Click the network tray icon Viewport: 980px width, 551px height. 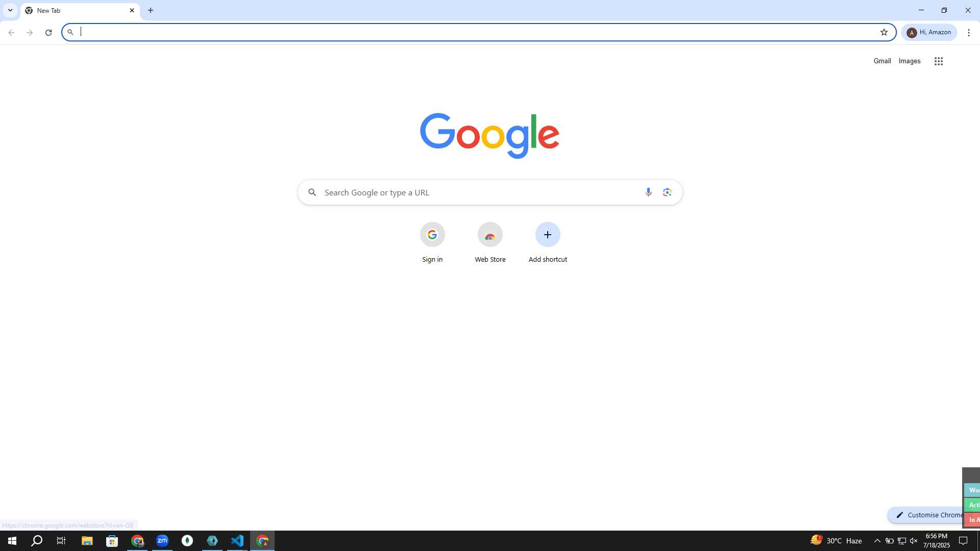tap(901, 541)
